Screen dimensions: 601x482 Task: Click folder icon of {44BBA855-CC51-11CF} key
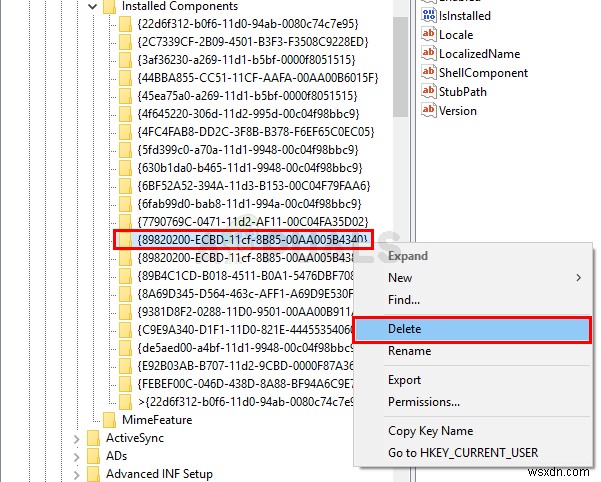point(125,78)
